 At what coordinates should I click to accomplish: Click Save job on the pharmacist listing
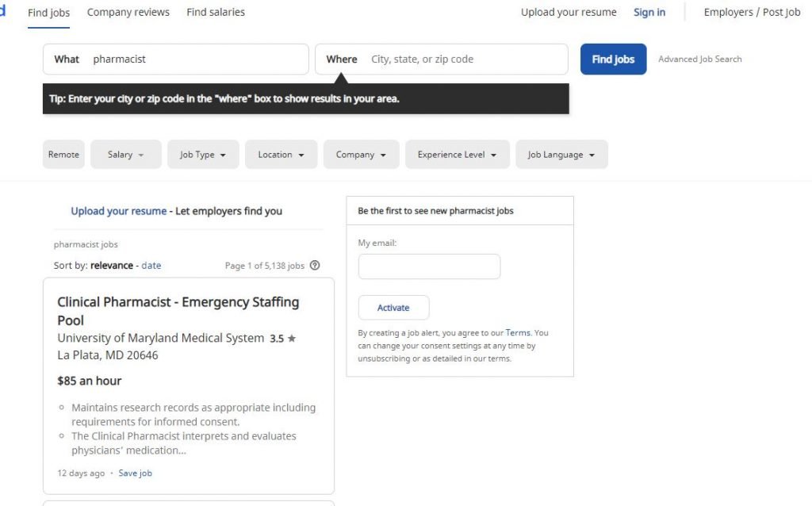(x=135, y=473)
